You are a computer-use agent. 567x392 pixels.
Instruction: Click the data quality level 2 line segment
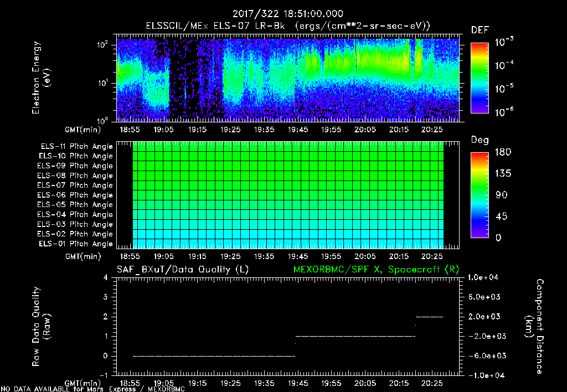430,317
